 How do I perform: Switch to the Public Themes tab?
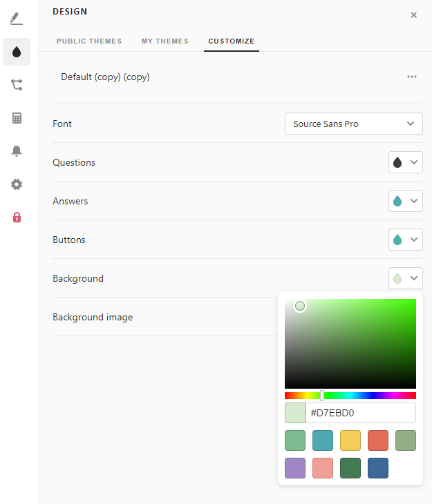point(89,41)
